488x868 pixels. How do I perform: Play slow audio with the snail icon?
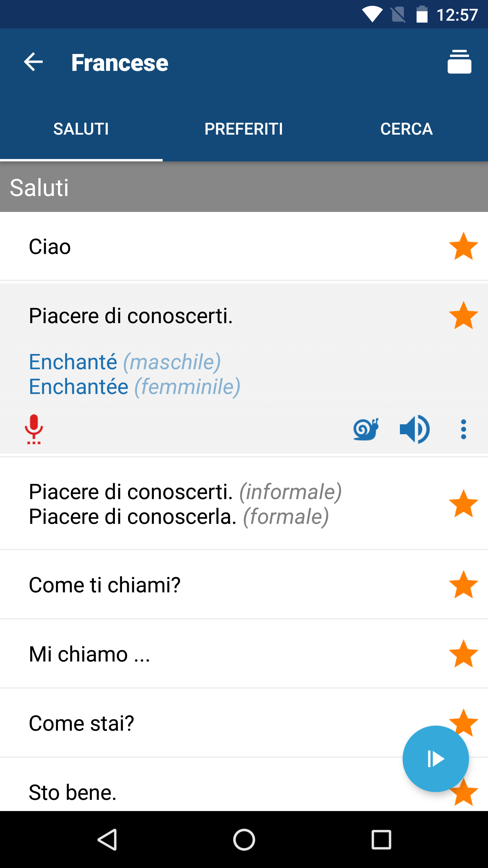[x=366, y=429]
